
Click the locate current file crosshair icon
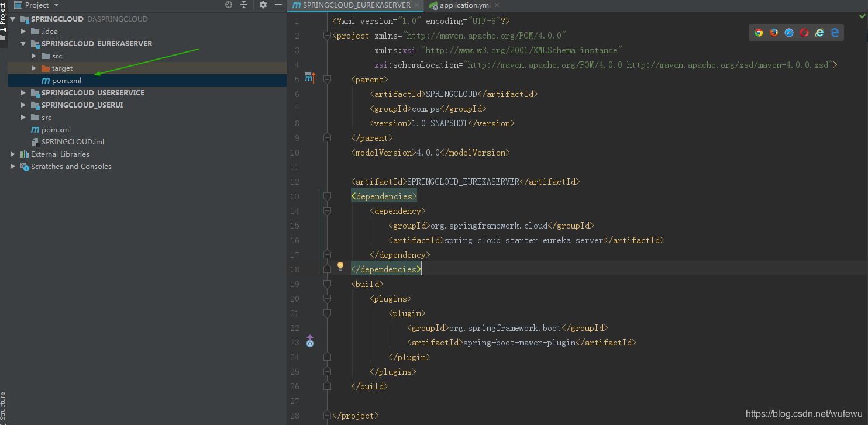(229, 5)
